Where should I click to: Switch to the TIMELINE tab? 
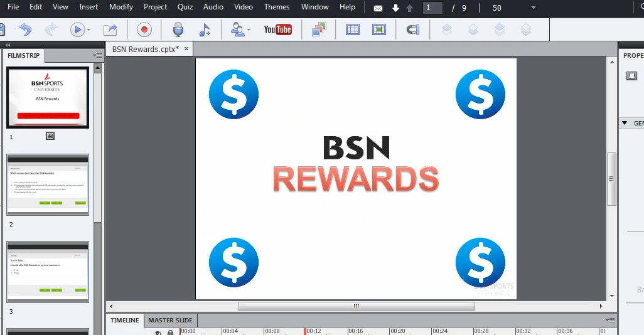pos(124,320)
